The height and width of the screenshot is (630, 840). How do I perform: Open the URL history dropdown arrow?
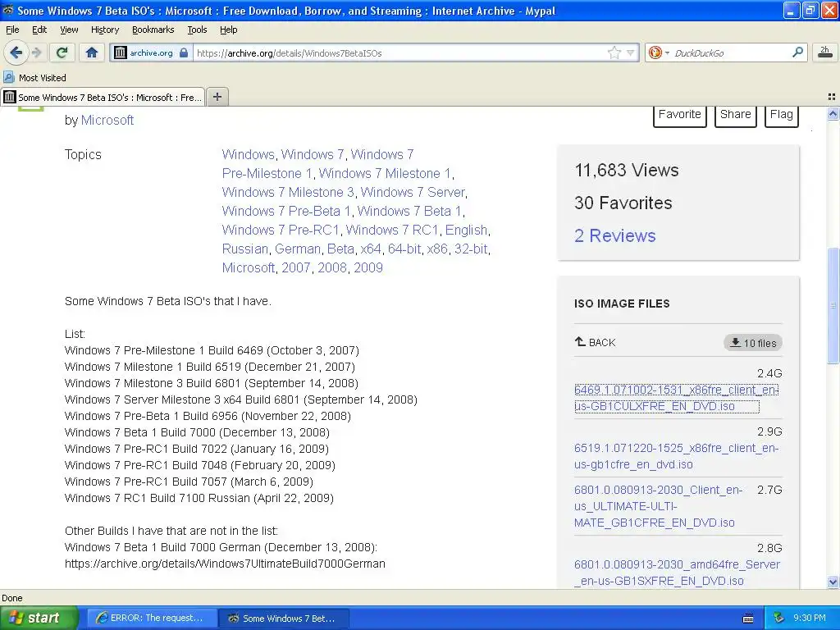(x=631, y=52)
